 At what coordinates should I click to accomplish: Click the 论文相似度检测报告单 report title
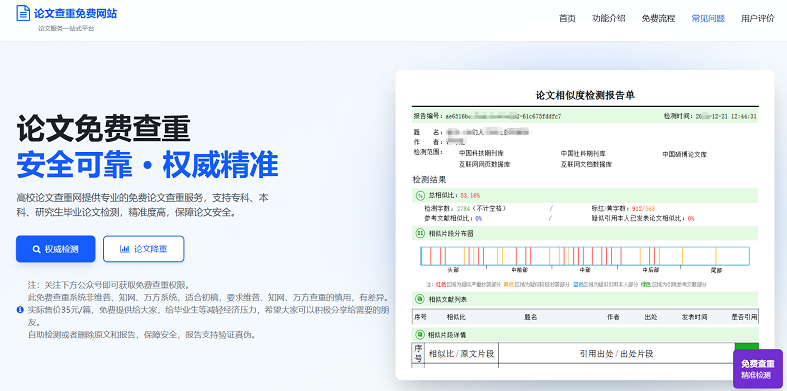[x=585, y=95]
